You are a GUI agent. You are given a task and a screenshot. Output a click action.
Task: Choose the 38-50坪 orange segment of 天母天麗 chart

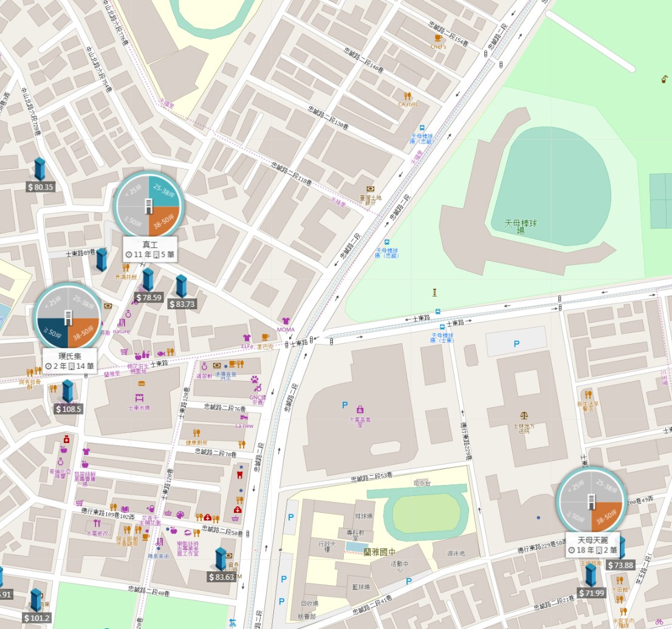pyautogui.click(x=607, y=517)
